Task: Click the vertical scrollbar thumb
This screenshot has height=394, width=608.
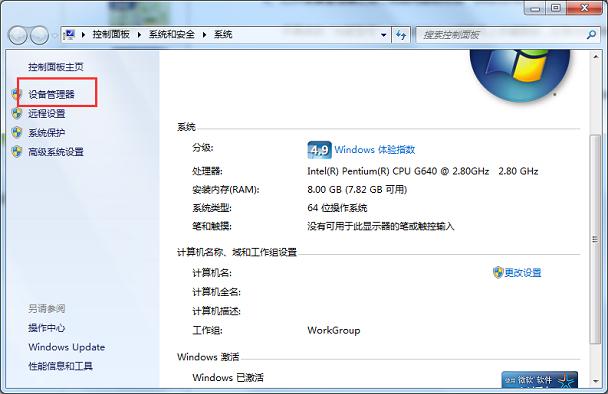Action: coord(595,239)
